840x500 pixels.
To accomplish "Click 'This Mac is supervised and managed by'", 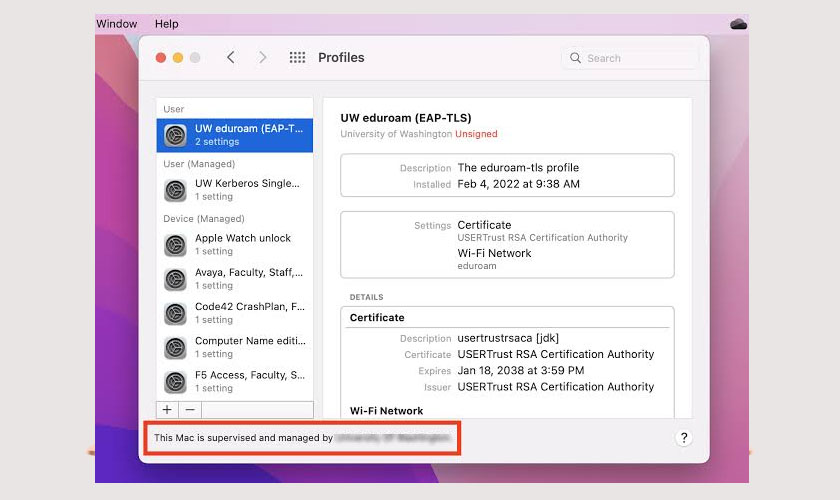I will (x=244, y=437).
